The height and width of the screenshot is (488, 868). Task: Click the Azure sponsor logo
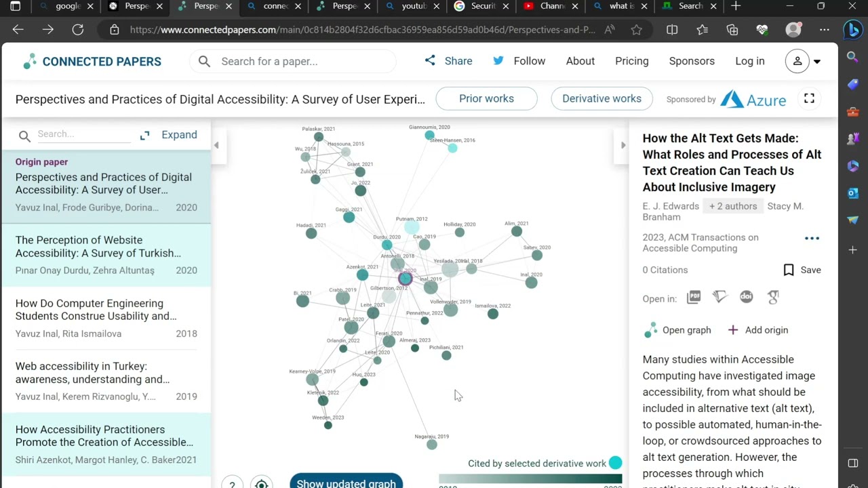[x=753, y=99]
